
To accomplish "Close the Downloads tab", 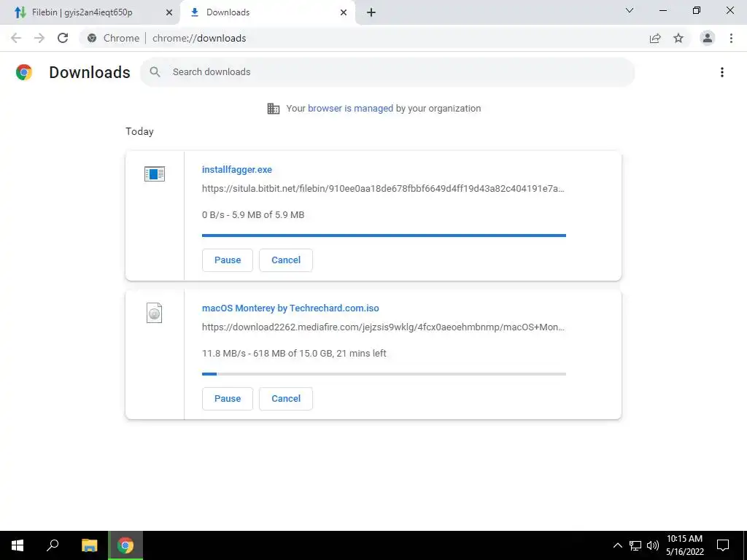I will pos(344,12).
